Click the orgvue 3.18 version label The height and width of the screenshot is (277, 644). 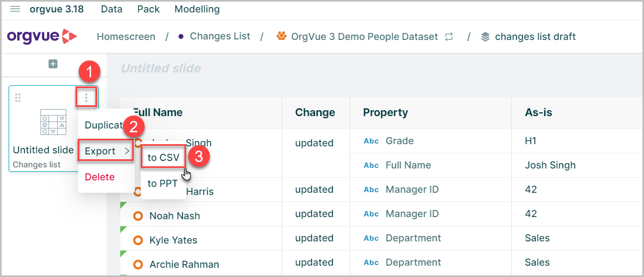[x=57, y=9]
